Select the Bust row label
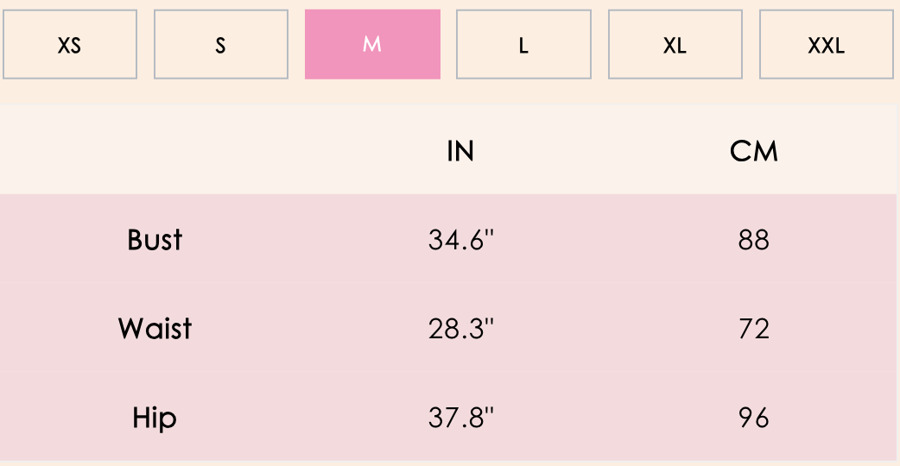Viewport: 900px width, 466px height. coord(154,239)
